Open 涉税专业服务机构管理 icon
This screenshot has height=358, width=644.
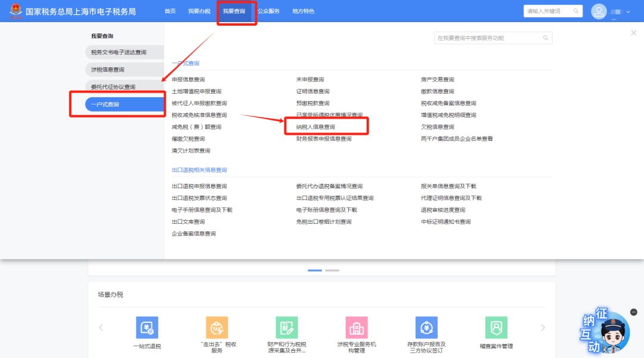click(x=357, y=328)
